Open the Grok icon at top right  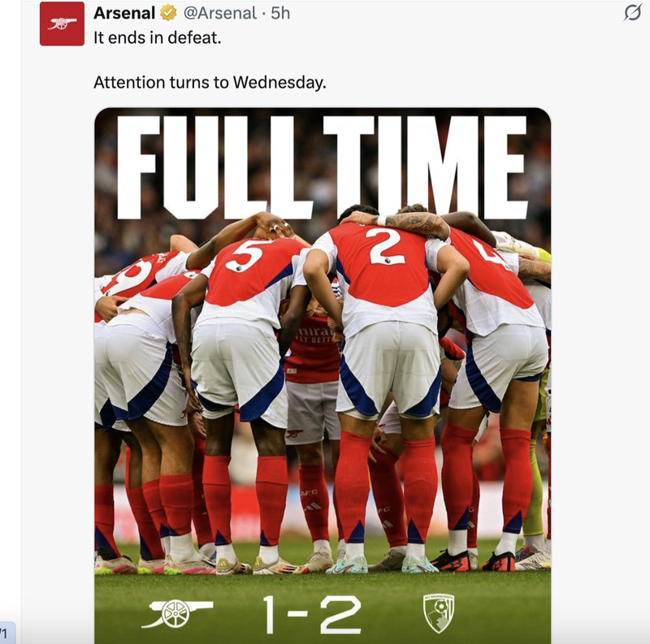(633, 13)
